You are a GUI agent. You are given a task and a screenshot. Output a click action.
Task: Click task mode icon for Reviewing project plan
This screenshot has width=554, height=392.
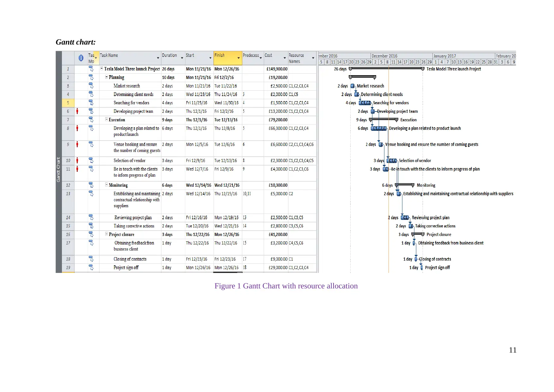tap(91, 217)
